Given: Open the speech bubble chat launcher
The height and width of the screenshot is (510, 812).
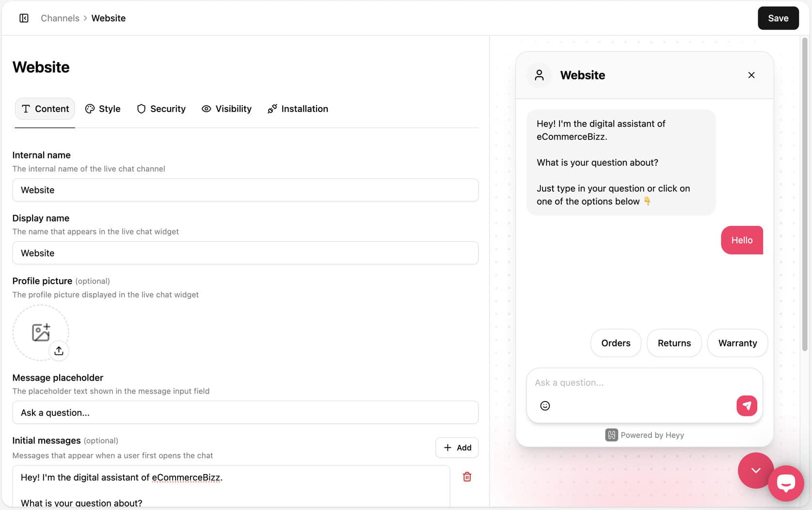Looking at the screenshot, I should pos(786,483).
